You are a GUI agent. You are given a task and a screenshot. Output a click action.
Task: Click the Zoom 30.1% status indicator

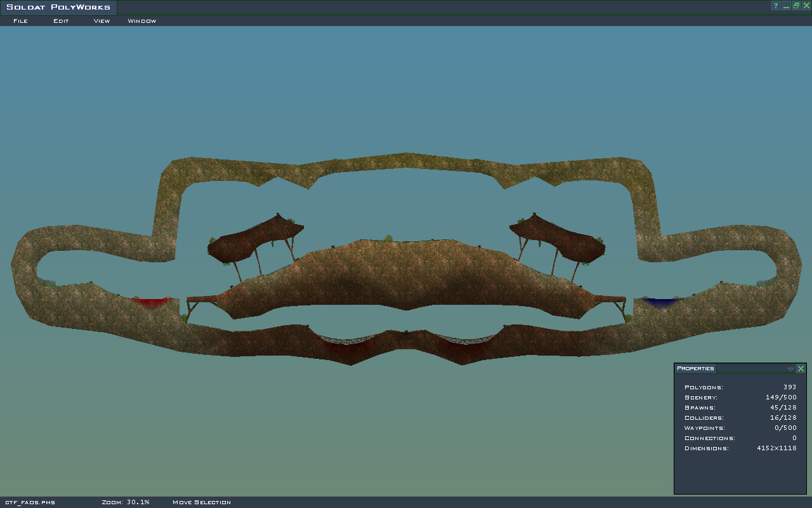pos(126,502)
